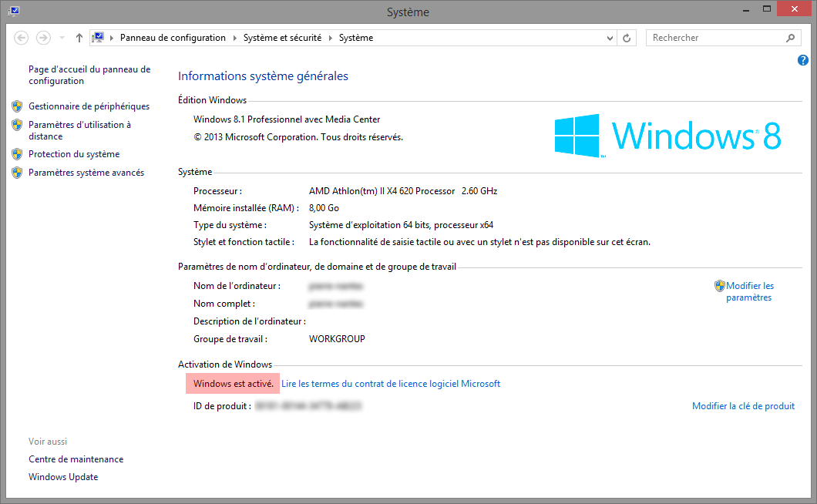Go up one level with the up arrow
Screen dimensions: 817x504
(x=79, y=38)
